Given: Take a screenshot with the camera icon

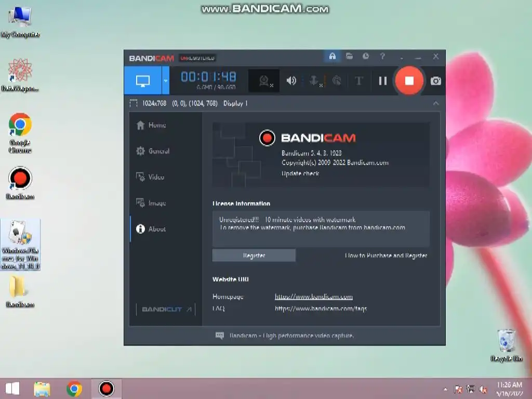Looking at the screenshot, I should (436, 81).
